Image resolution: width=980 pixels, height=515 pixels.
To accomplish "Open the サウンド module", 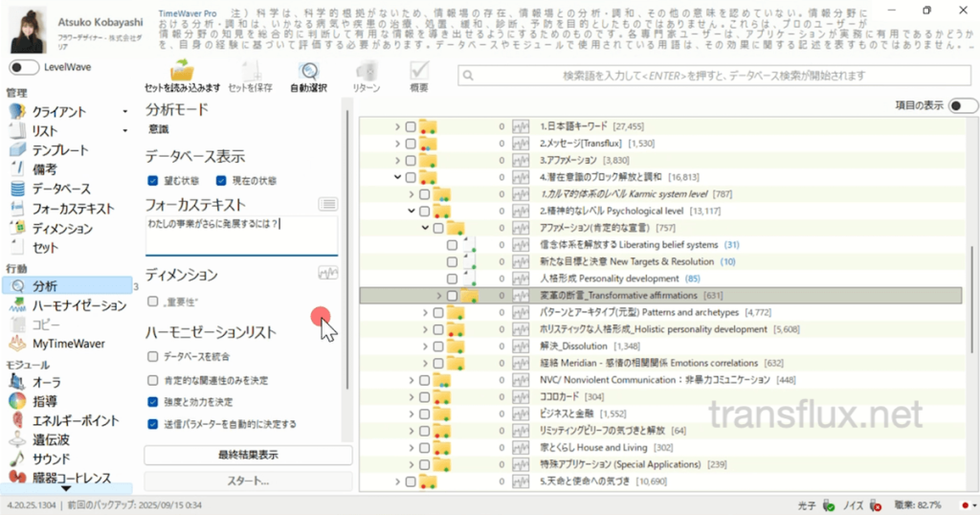I will pyautogui.click(x=52, y=459).
